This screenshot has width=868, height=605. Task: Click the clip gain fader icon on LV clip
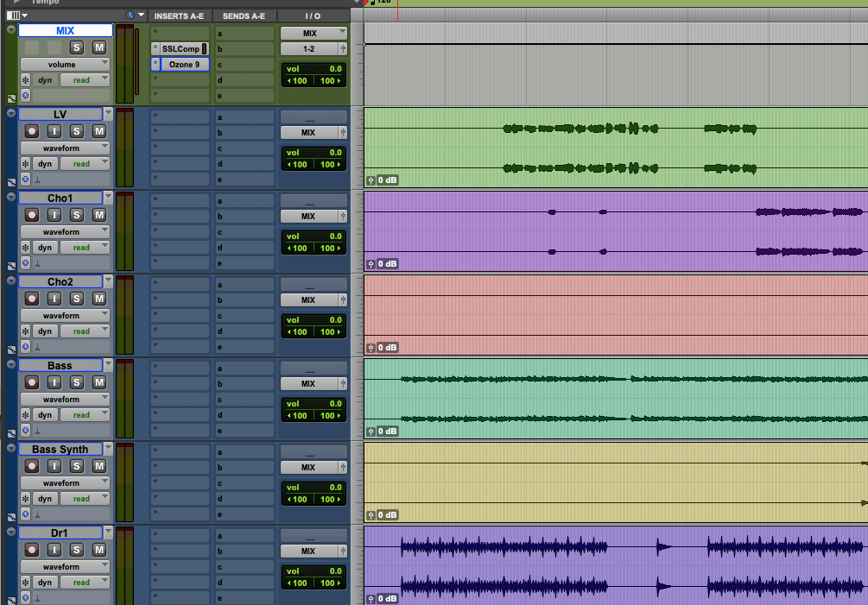tap(371, 180)
